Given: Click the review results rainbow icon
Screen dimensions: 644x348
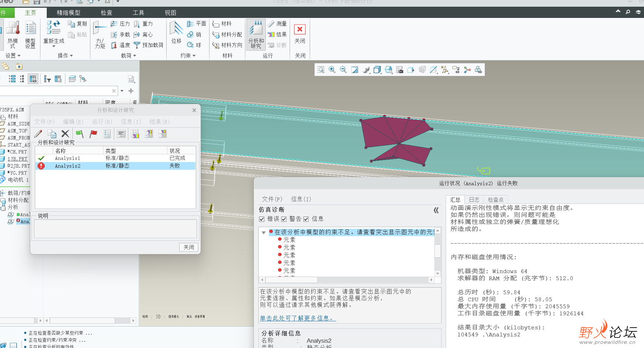Looking at the screenshot, I should (x=135, y=134).
